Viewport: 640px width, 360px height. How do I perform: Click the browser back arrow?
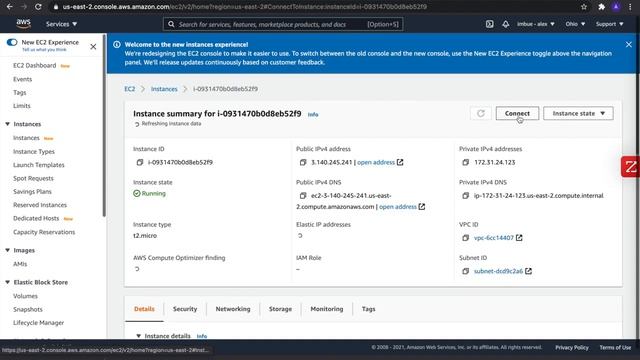pyautogui.click(x=9, y=7)
